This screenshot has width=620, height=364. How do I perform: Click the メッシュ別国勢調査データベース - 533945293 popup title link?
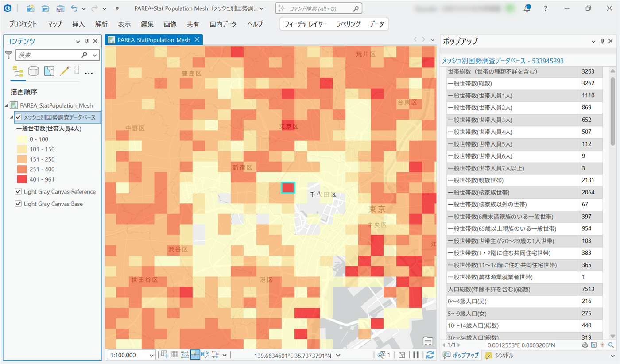(503, 61)
